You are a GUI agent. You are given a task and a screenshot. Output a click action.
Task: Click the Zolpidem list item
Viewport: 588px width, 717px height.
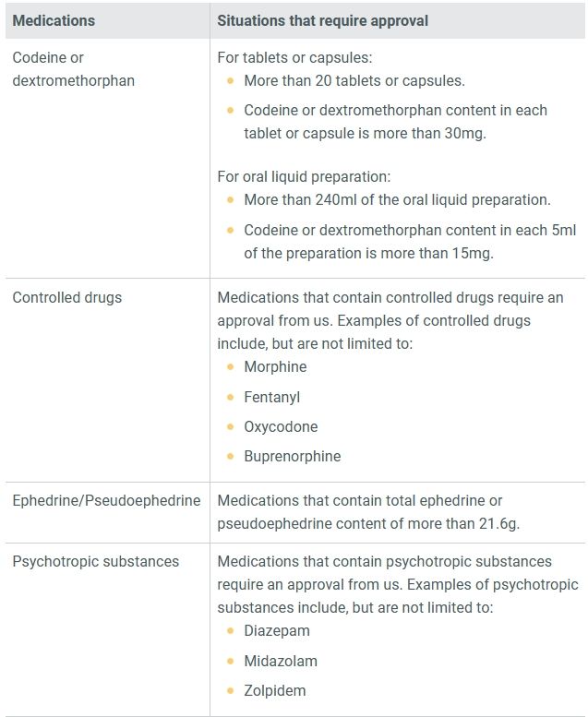pyautogui.click(x=274, y=691)
